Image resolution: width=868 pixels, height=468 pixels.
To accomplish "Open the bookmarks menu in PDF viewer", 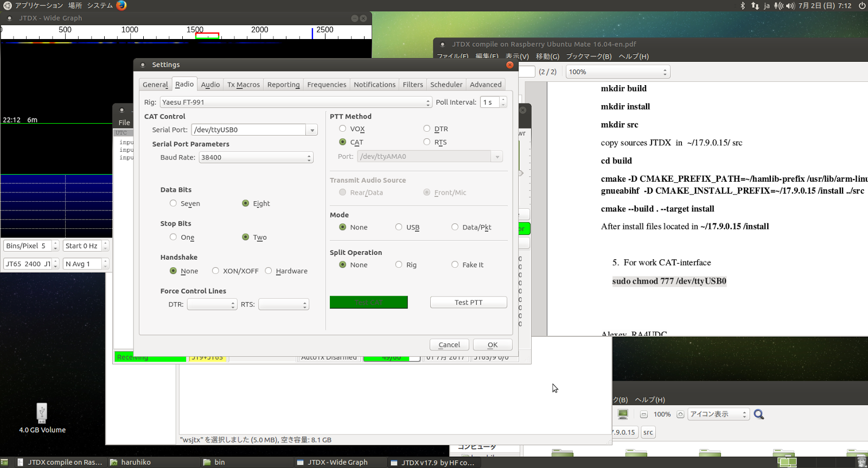I will [589, 56].
